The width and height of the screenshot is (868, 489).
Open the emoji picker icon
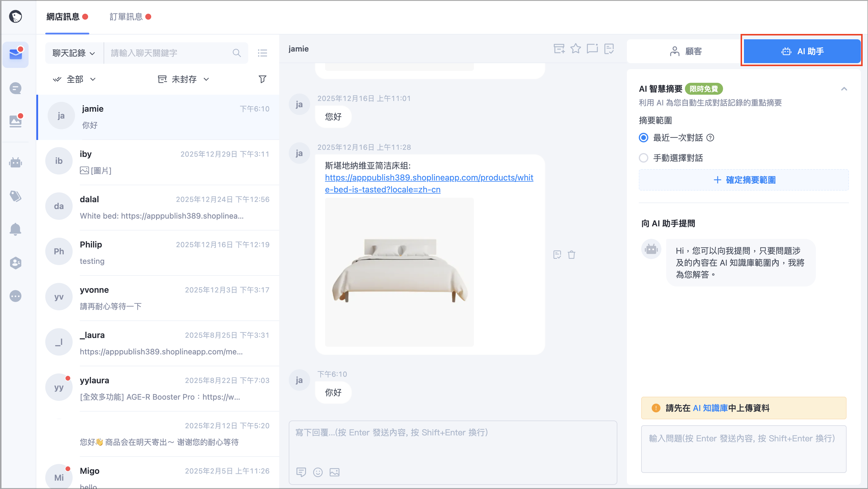318,472
